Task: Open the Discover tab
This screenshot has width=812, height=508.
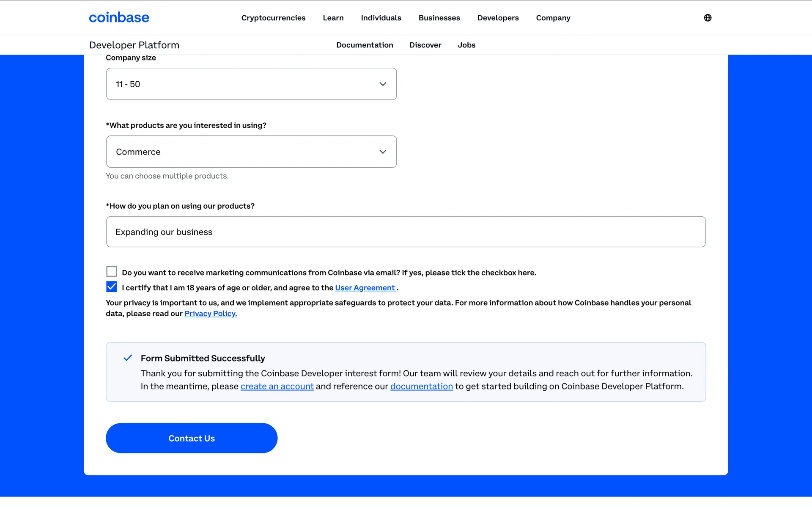Action: (x=425, y=45)
